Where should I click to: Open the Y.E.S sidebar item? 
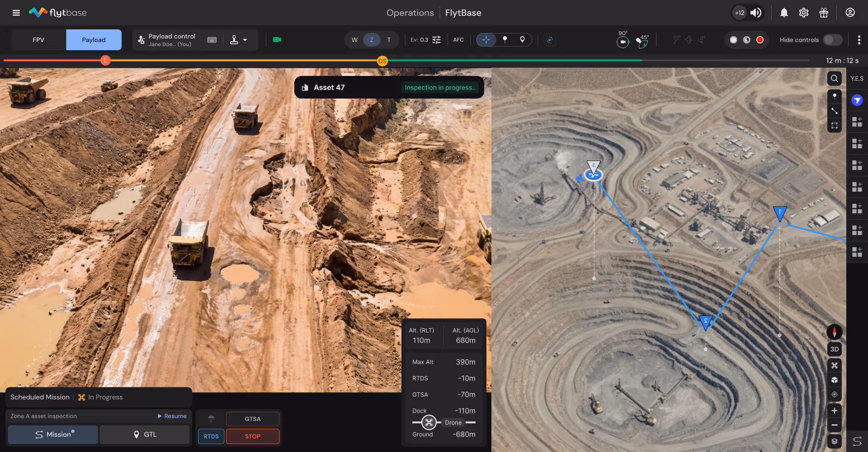click(857, 79)
